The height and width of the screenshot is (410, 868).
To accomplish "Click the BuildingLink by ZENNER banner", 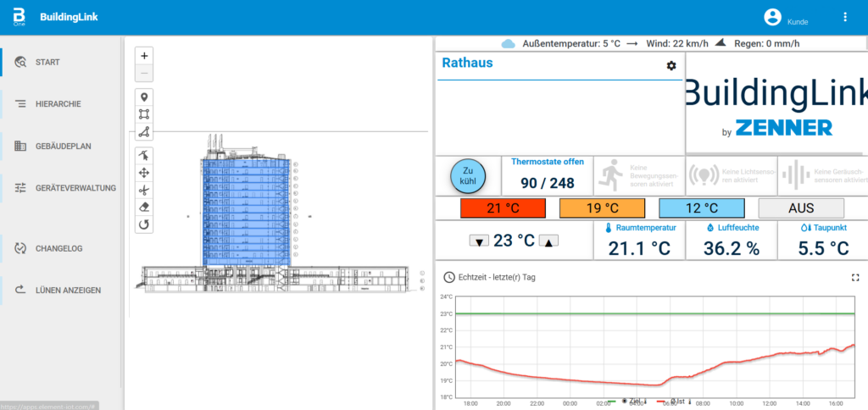I will coord(776,103).
